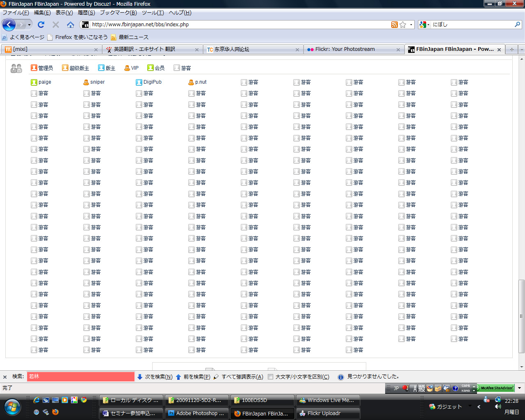Launch Firefox from Quick Launch bottom row
525x420 pixels.
click(x=55, y=412)
